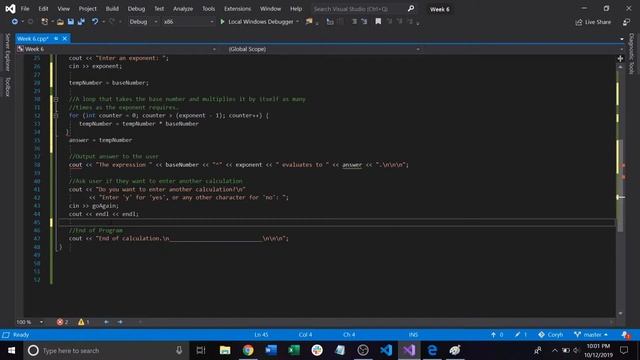This screenshot has height=360, width=640.
Task: Open the Project menu
Action: (x=88, y=9)
